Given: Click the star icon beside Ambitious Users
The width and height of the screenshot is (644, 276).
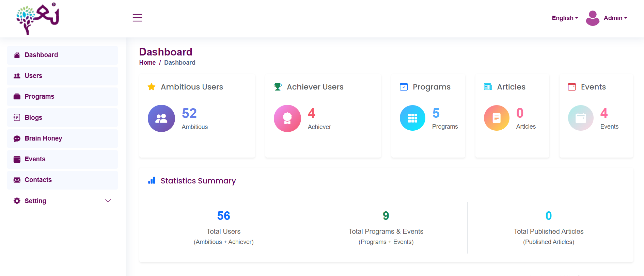Looking at the screenshot, I should 152,87.
